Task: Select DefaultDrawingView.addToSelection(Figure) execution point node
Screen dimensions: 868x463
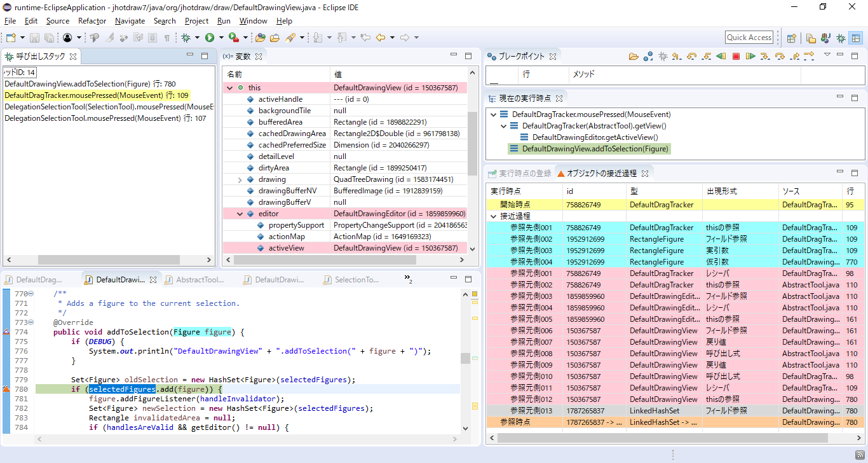Action: pyautogui.click(x=589, y=149)
